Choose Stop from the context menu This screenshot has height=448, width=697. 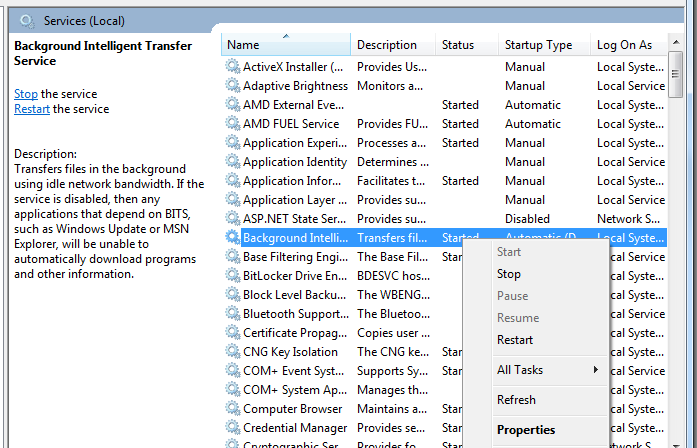(509, 274)
